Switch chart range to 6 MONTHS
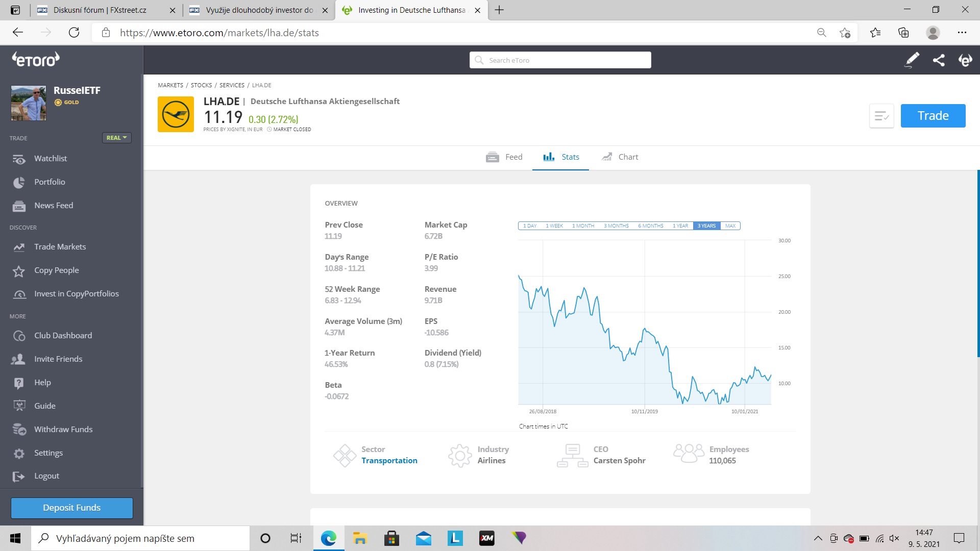Viewport: 980px width, 551px height. [x=650, y=226]
